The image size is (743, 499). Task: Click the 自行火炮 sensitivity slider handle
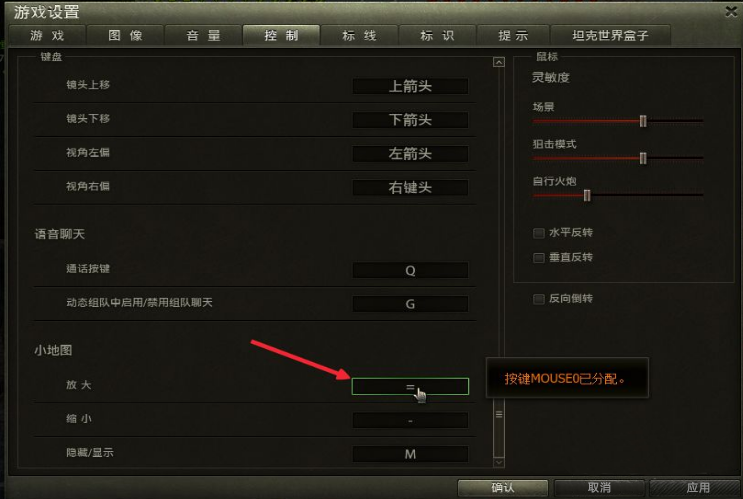(x=587, y=195)
